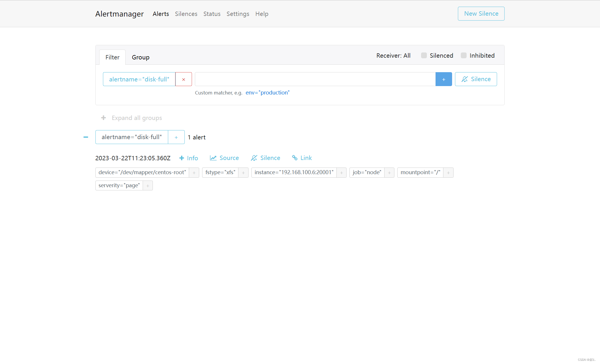600x364 pixels.
Task: Collapse the disk-full alert group
Action: (x=86, y=137)
